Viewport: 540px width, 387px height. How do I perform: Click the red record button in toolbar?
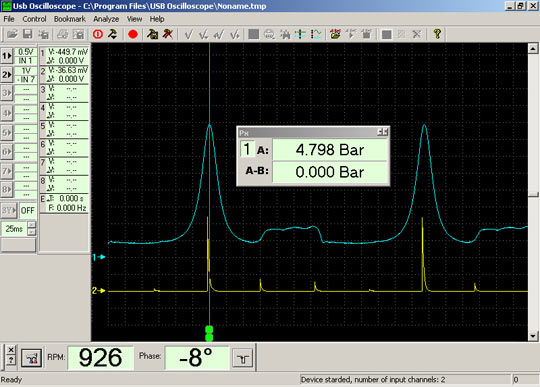[133, 34]
